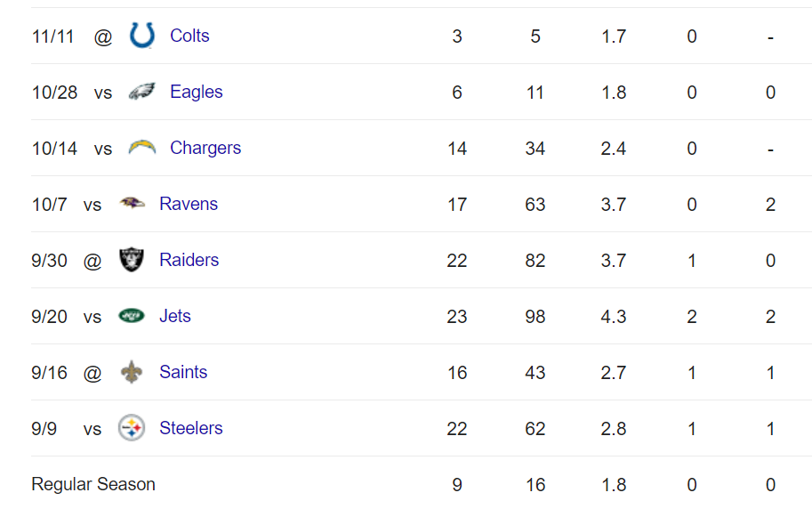This screenshot has height=517, width=812.
Task: Click the Steelers circular logo
Action: [132, 428]
